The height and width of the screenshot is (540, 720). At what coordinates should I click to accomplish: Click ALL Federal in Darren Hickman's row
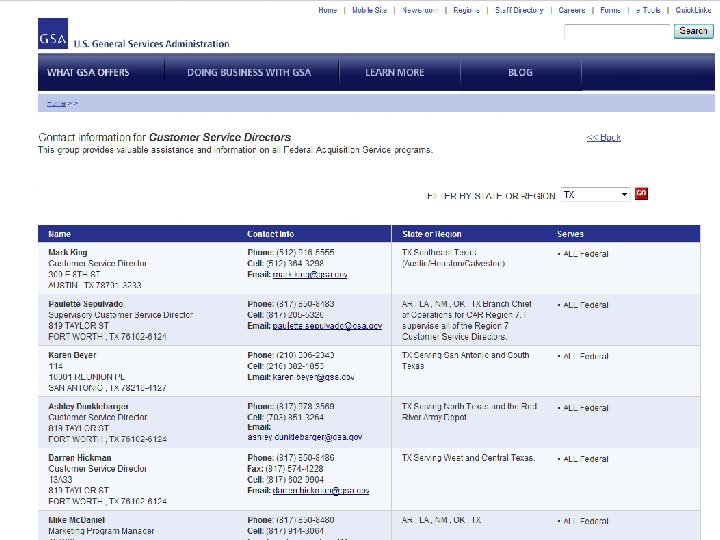click(x=586, y=459)
